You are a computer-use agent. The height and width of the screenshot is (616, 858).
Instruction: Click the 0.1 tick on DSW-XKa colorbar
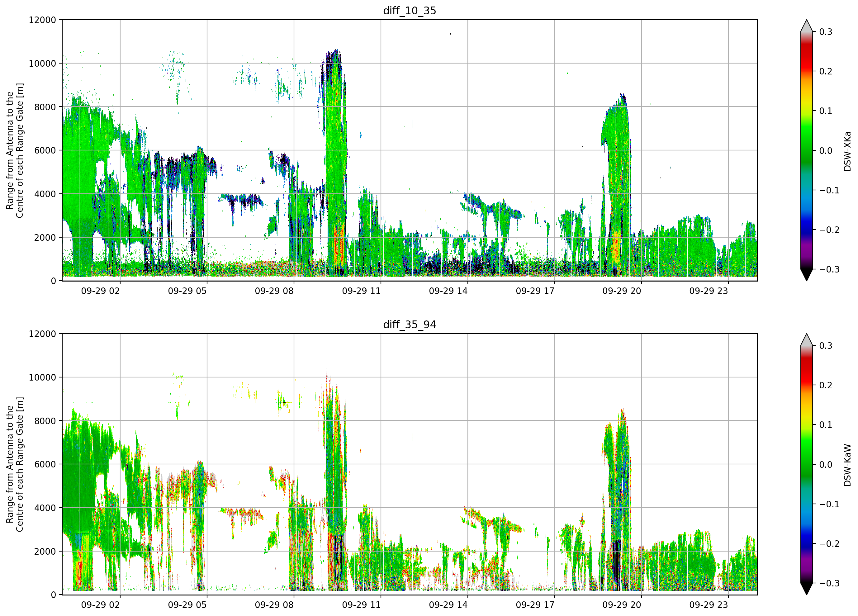tap(826, 111)
